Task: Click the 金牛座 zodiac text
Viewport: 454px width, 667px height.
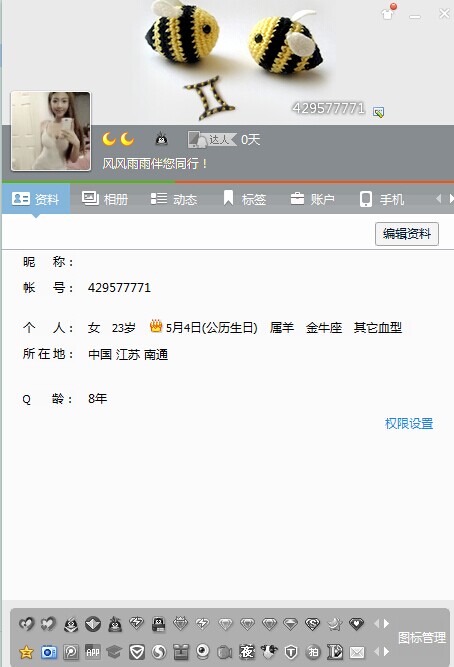Action: coord(324,328)
